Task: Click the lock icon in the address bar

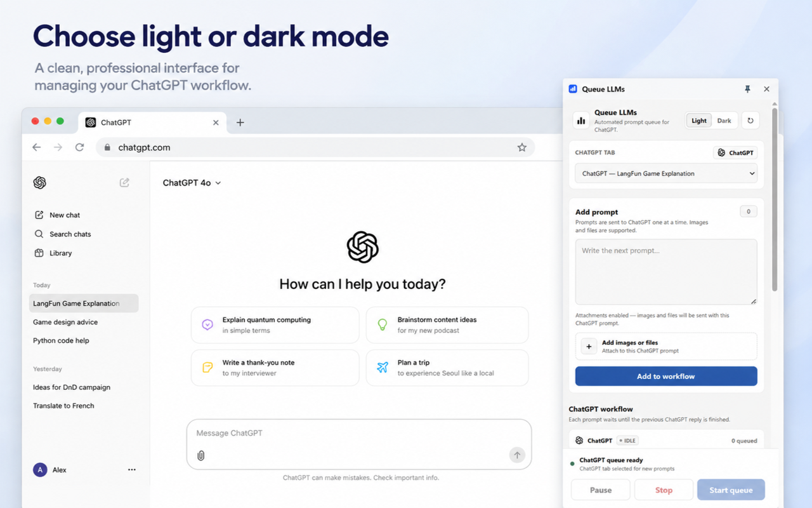Action: [107, 147]
